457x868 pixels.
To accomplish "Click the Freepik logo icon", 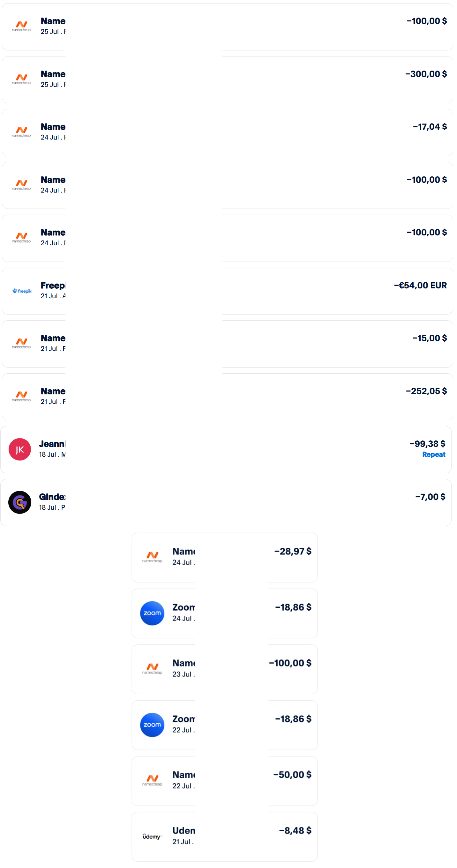I will tap(22, 291).
